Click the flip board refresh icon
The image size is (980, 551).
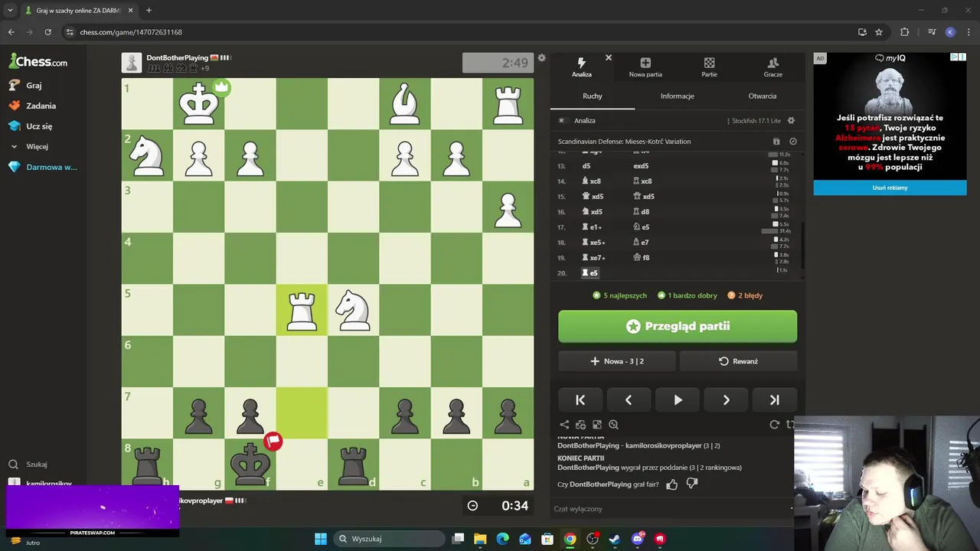pos(774,425)
